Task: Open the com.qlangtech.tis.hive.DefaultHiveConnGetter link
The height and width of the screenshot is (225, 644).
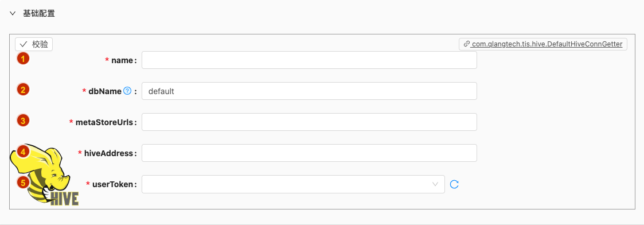Action: pyautogui.click(x=547, y=44)
